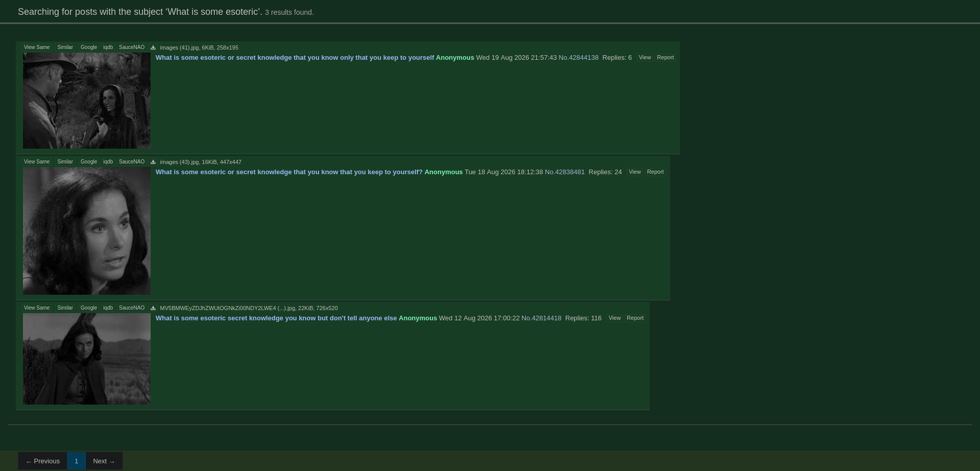The width and height of the screenshot is (980, 471).
Task: Search Google for the 726x520 image
Action: pyautogui.click(x=89, y=308)
